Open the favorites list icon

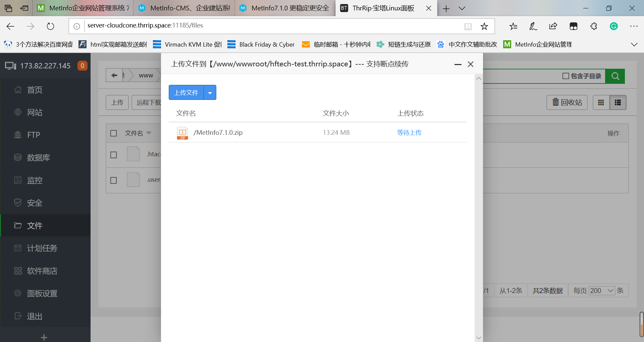pyautogui.click(x=513, y=26)
